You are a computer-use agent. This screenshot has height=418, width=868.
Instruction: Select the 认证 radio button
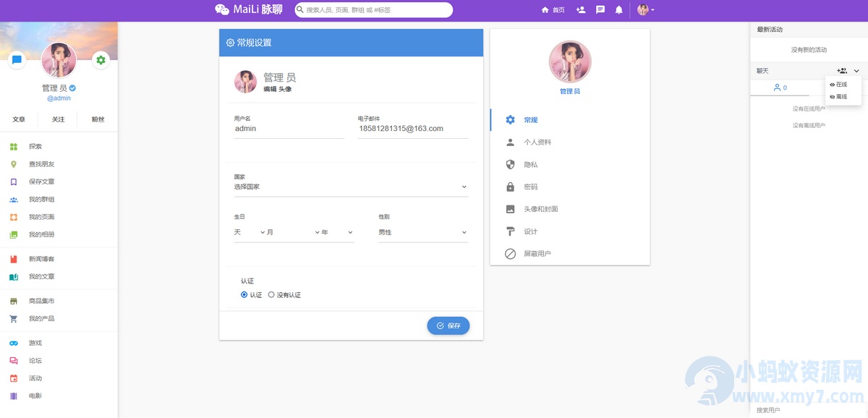point(244,295)
